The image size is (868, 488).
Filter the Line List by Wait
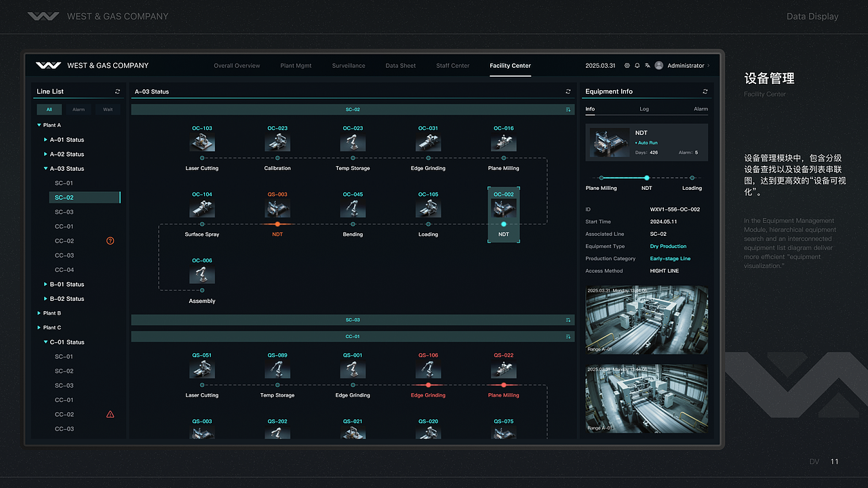tap(108, 109)
